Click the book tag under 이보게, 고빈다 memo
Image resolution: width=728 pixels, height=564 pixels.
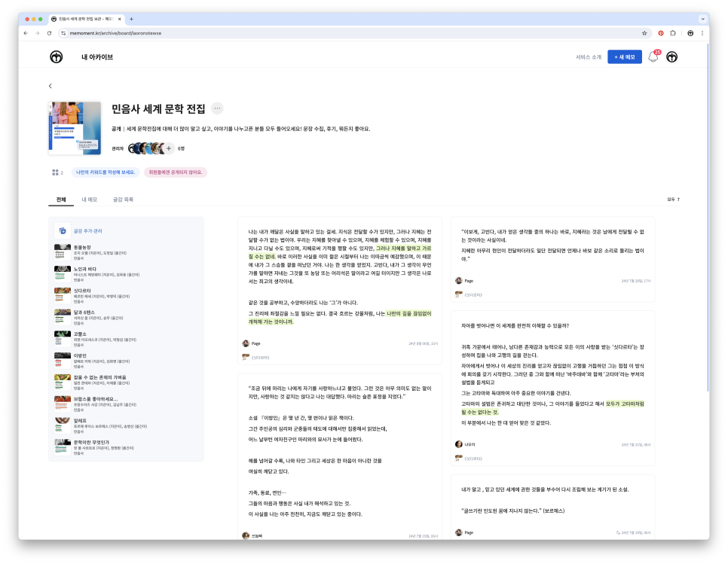[x=469, y=294]
